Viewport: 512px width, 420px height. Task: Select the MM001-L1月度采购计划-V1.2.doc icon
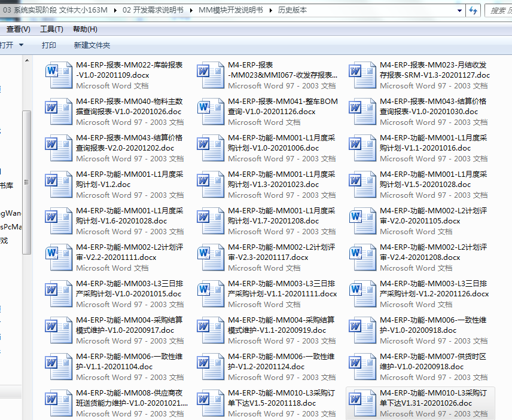pyautogui.click(x=59, y=185)
